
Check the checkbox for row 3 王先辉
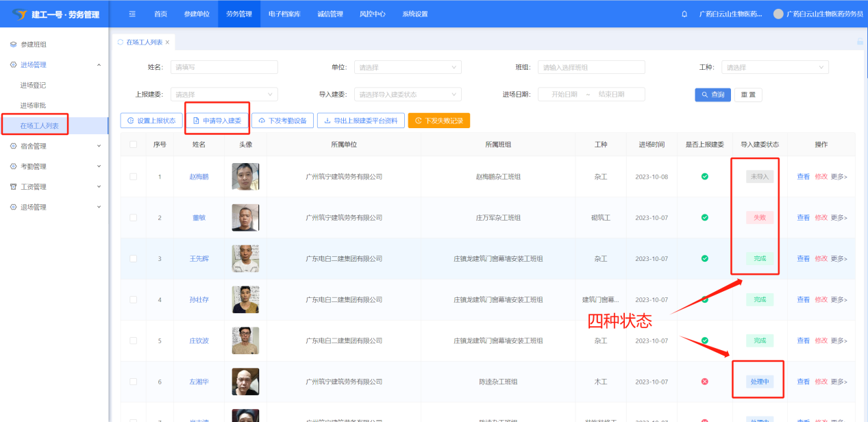[x=133, y=259]
